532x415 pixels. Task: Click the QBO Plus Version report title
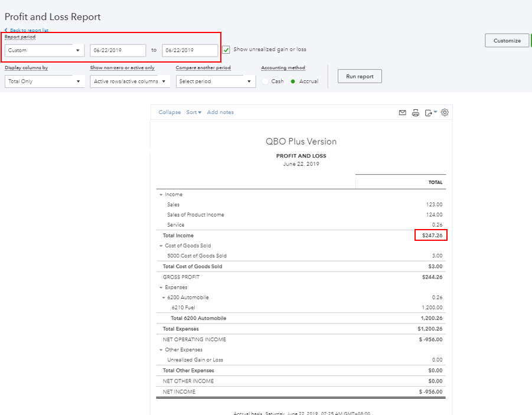tap(301, 142)
